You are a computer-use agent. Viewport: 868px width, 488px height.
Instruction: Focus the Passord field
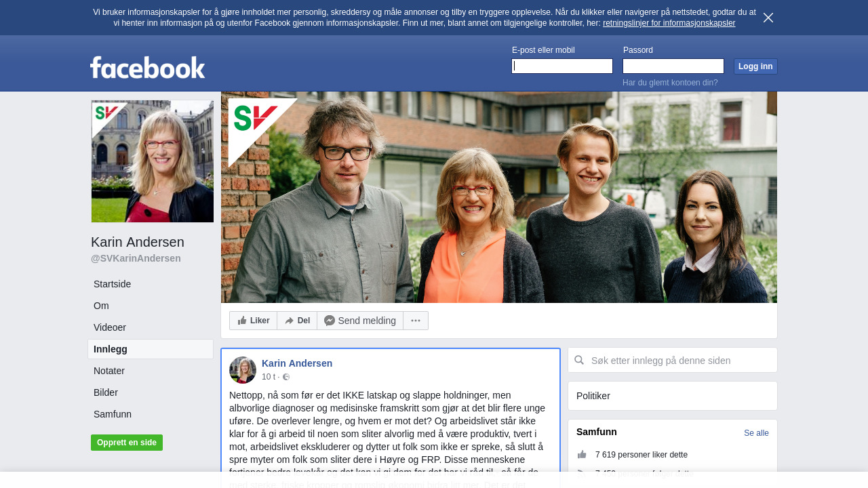[x=673, y=66]
